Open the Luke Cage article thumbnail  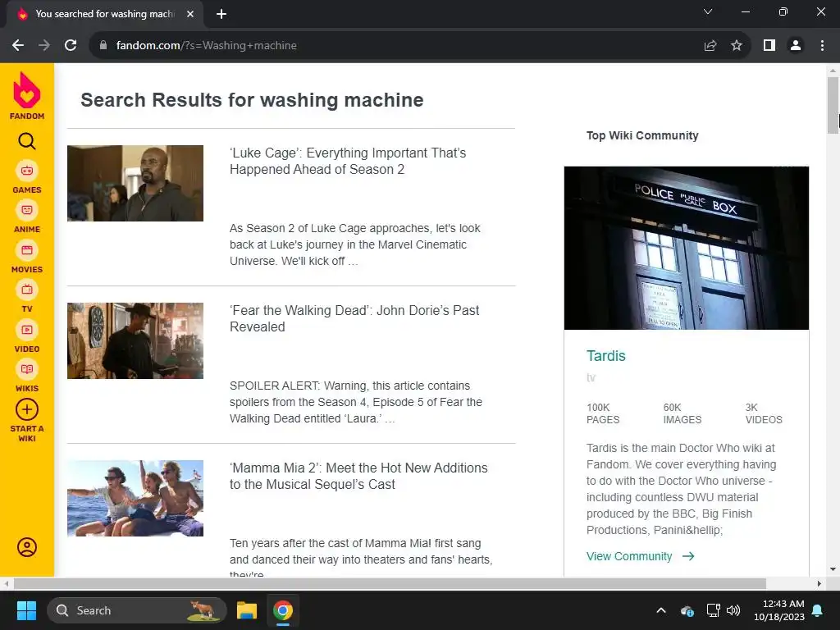[135, 183]
